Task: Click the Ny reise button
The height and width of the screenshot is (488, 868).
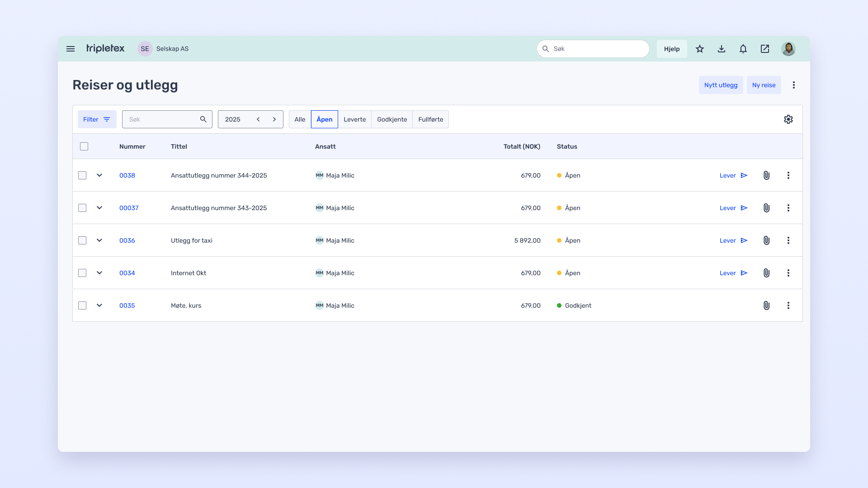Action: click(764, 85)
